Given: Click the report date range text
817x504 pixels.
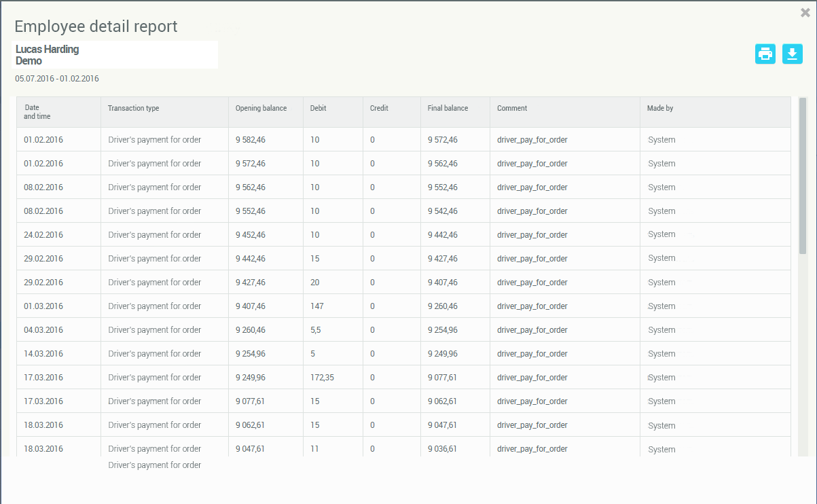Looking at the screenshot, I should point(57,79).
